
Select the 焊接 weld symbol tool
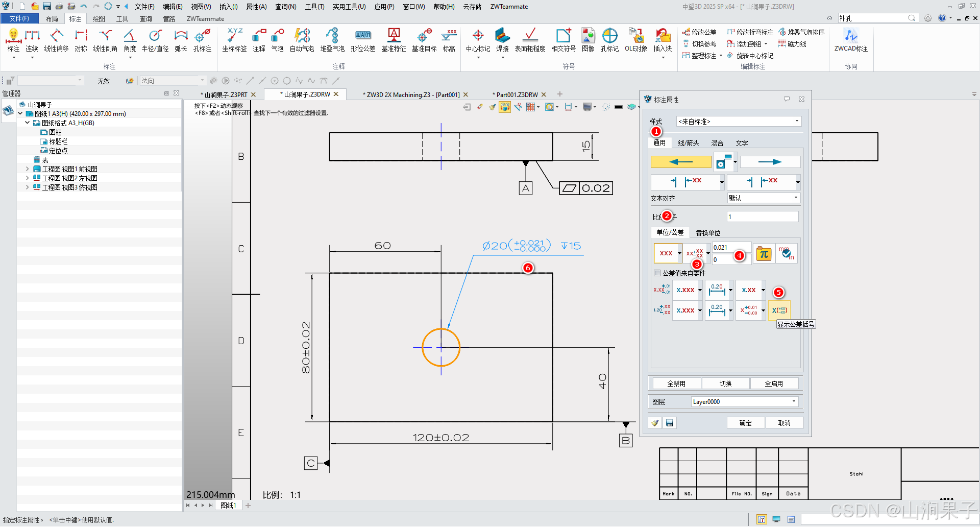pyautogui.click(x=502, y=40)
